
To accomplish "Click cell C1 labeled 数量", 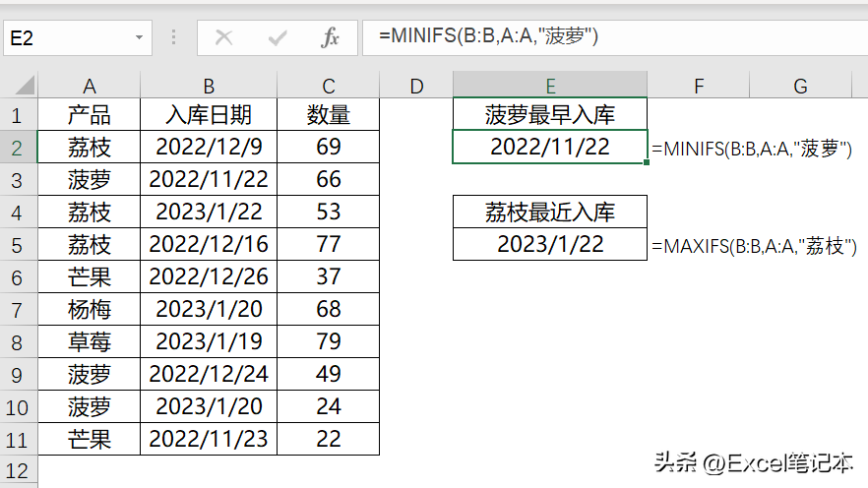I will tap(329, 114).
